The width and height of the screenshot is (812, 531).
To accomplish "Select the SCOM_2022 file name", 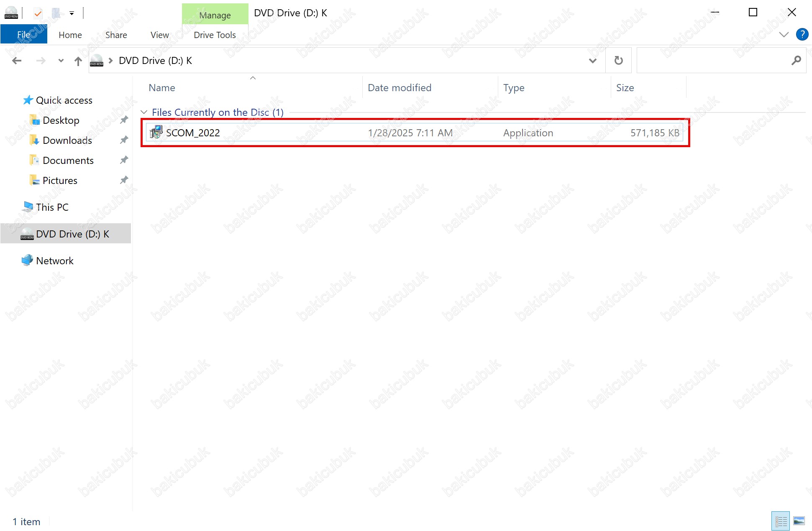I will pyautogui.click(x=193, y=133).
